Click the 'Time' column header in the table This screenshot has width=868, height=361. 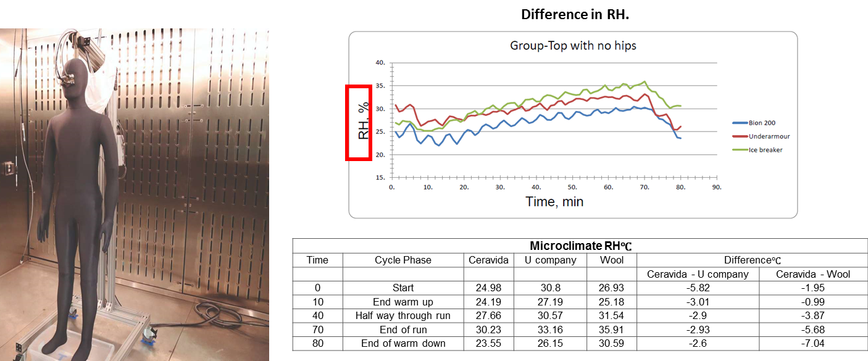317,260
